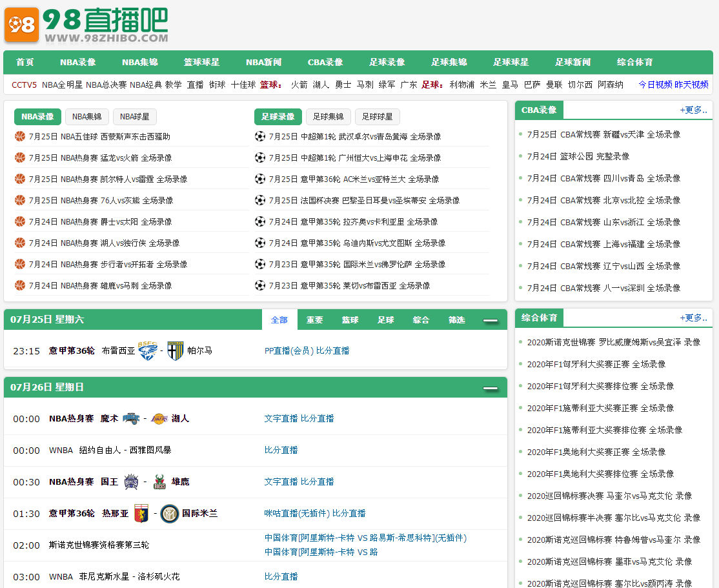Open 今日视频 link
The width and height of the screenshot is (719, 588).
[x=655, y=85]
